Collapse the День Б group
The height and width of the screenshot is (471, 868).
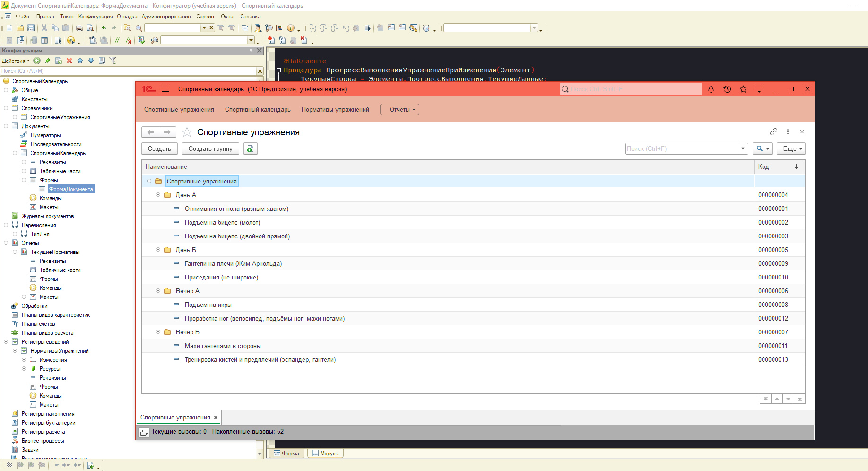pyautogui.click(x=158, y=250)
